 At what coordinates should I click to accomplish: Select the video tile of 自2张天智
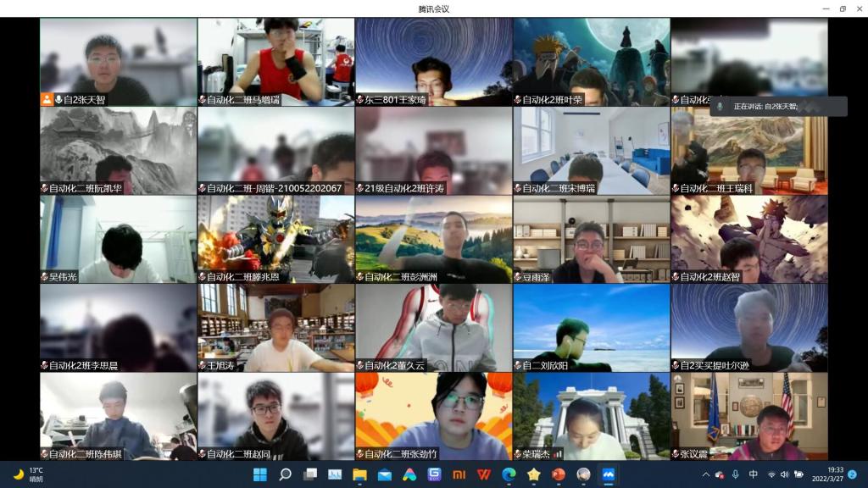coord(118,61)
